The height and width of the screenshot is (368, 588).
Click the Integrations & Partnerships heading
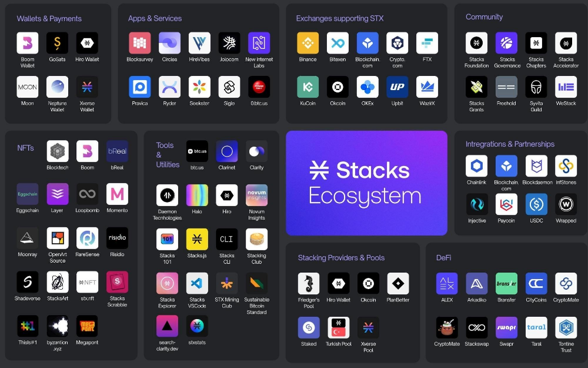[x=510, y=144]
